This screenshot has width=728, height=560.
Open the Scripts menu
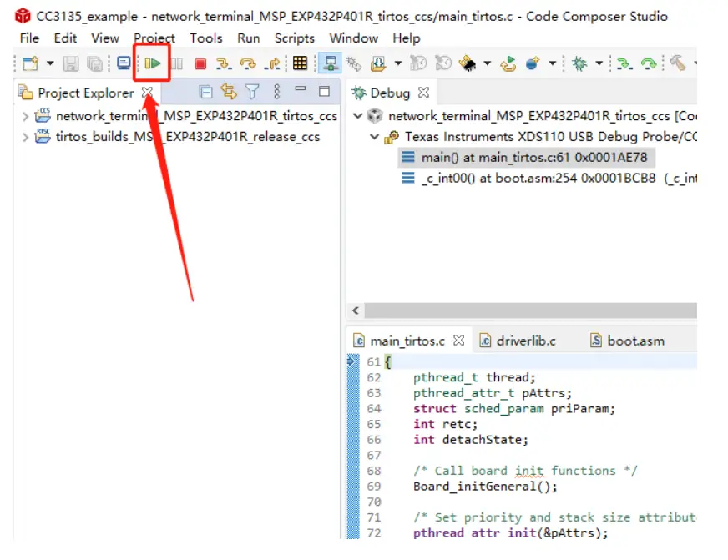(x=294, y=38)
